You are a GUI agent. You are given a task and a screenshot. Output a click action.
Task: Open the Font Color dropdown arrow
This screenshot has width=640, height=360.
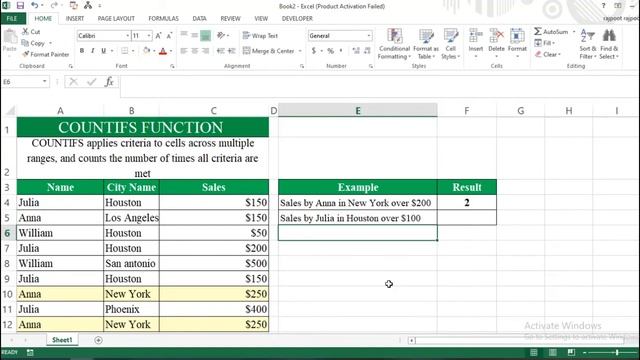(171, 51)
